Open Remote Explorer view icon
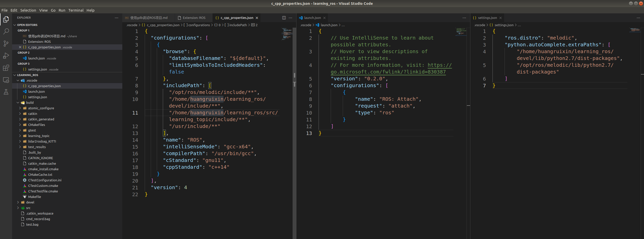This screenshot has width=644, height=239. (x=6, y=80)
